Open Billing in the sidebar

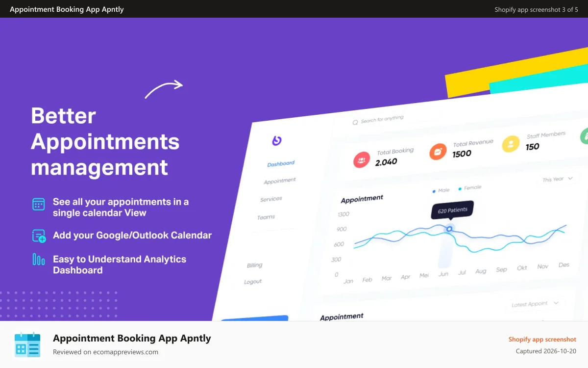[x=255, y=265]
